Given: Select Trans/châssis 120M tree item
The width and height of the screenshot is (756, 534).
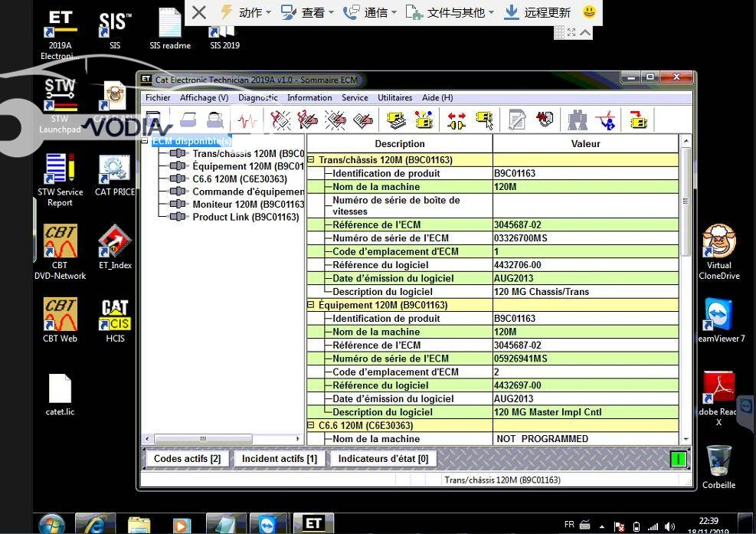Looking at the screenshot, I should pyautogui.click(x=248, y=153).
